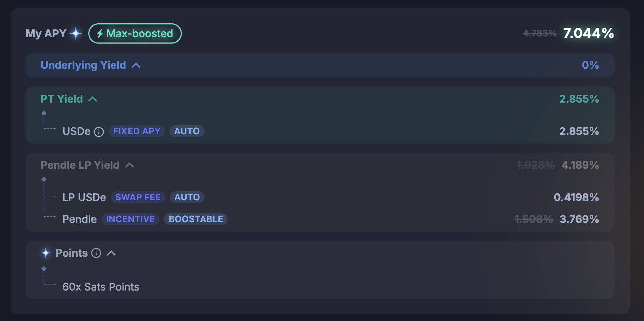Click the SWAP FEE tag
Screen dimensions: 644x321
138,197
